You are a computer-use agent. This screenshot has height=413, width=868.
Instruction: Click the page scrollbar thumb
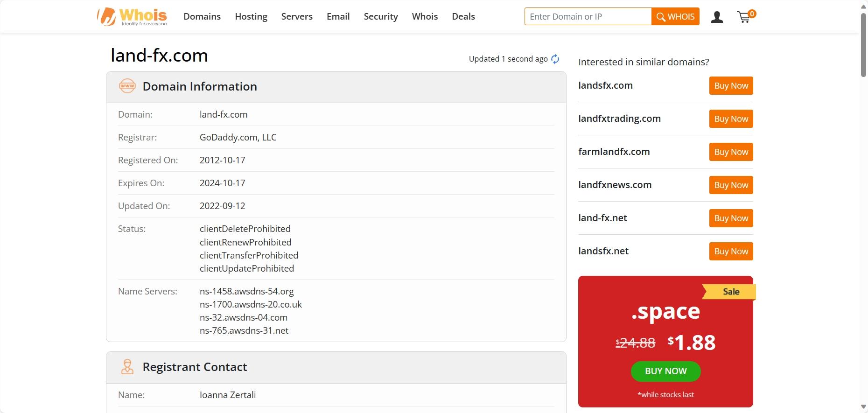(863, 45)
